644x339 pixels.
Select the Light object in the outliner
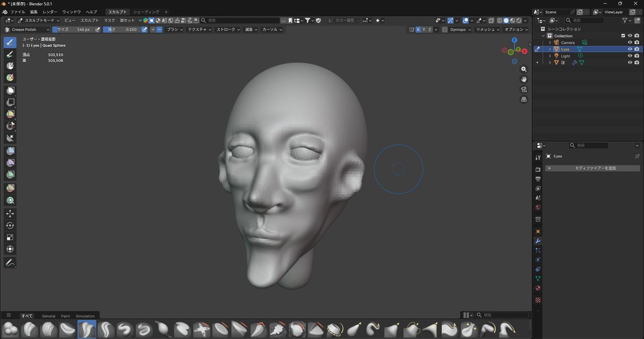coord(566,56)
